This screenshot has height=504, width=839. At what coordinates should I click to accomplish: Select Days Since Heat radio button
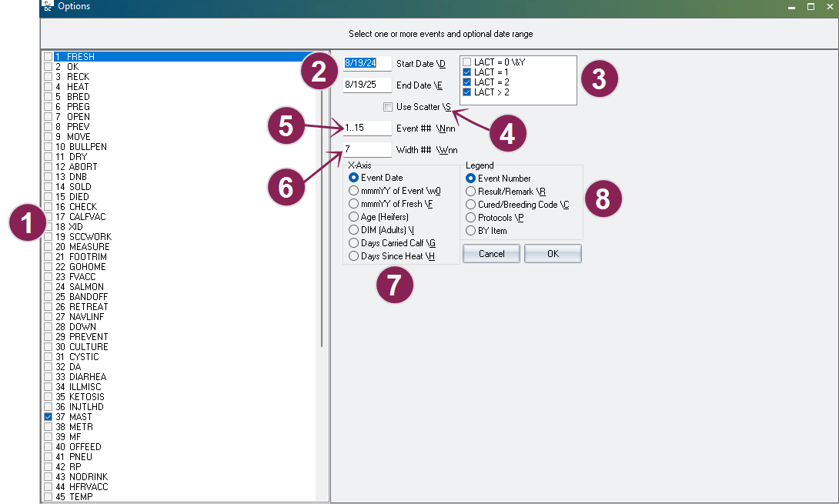(354, 256)
